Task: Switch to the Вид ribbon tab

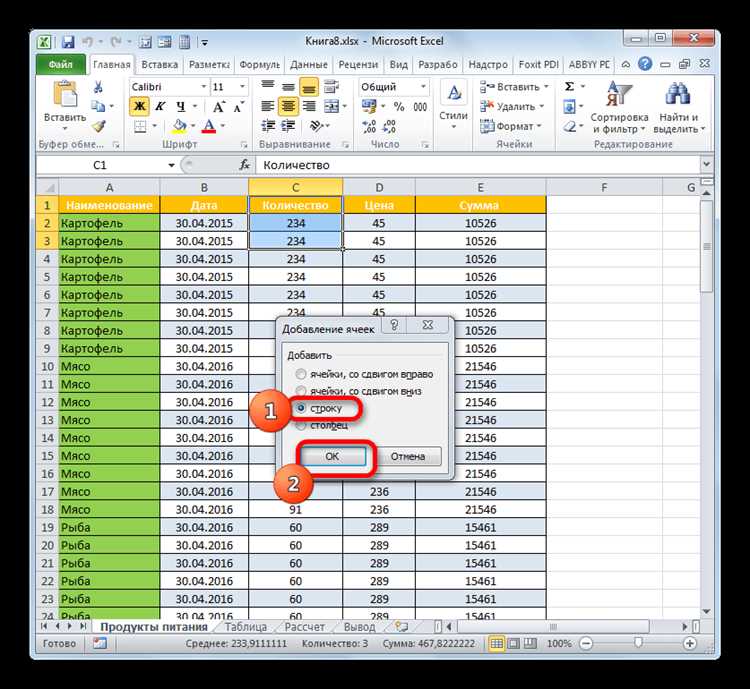Action: click(x=398, y=64)
